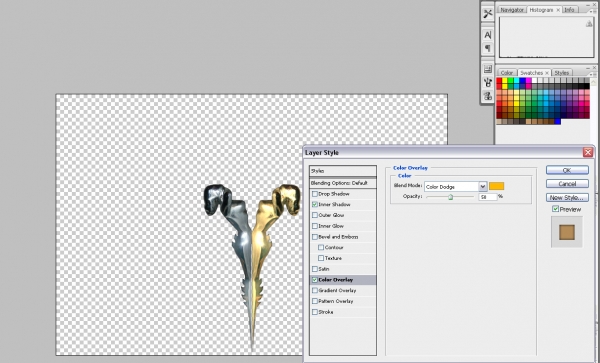600x363 pixels.
Task: Open the Paragraph panel icon
Action: (488, 48)
